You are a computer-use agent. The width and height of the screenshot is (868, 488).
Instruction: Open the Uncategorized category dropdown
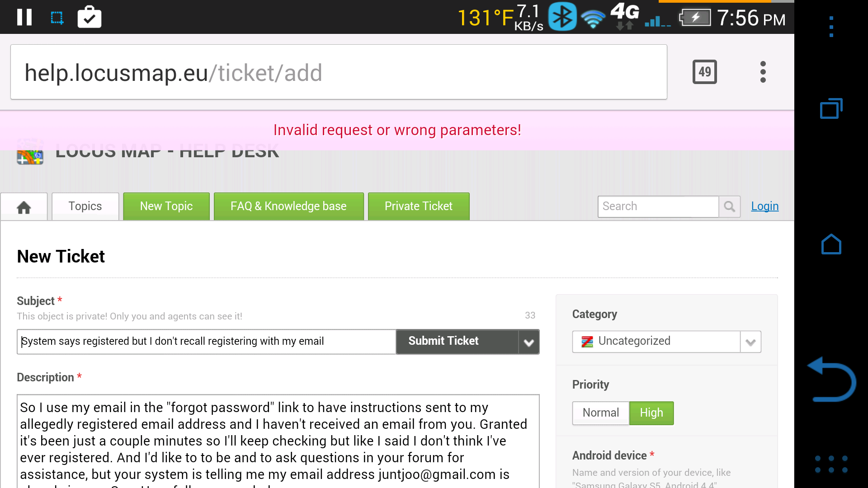(656, 342)
